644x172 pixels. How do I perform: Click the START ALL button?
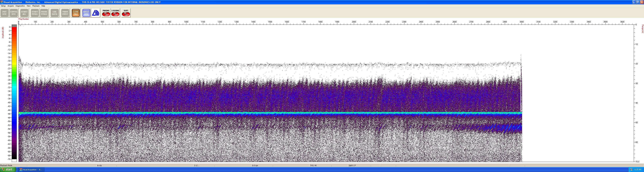point(24,13)
